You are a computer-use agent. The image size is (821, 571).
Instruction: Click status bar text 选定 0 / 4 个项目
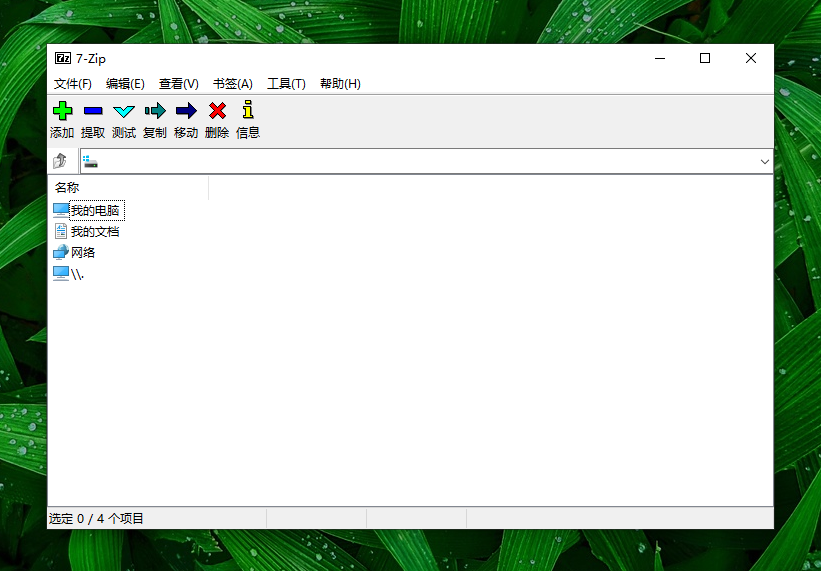pos(96,519)
